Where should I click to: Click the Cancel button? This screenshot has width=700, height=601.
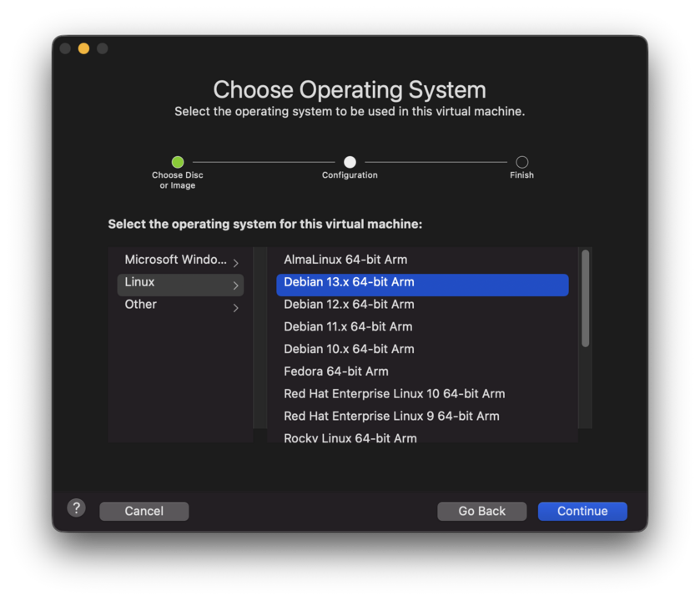pyautogui.click(x=144, y=511)
